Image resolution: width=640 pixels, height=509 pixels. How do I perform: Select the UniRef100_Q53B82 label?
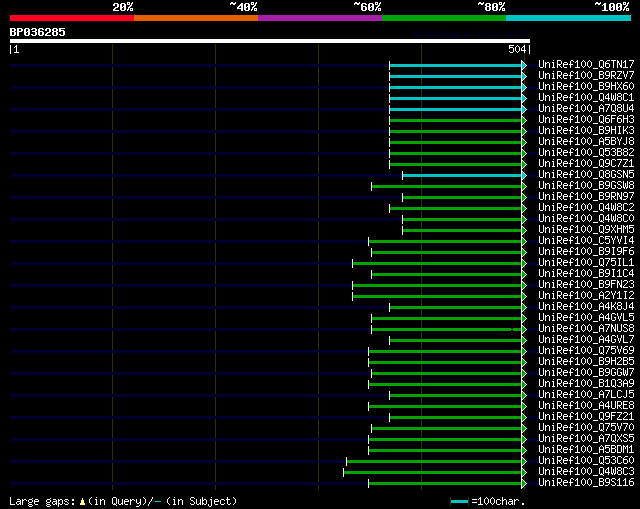(x=586, y=152)
